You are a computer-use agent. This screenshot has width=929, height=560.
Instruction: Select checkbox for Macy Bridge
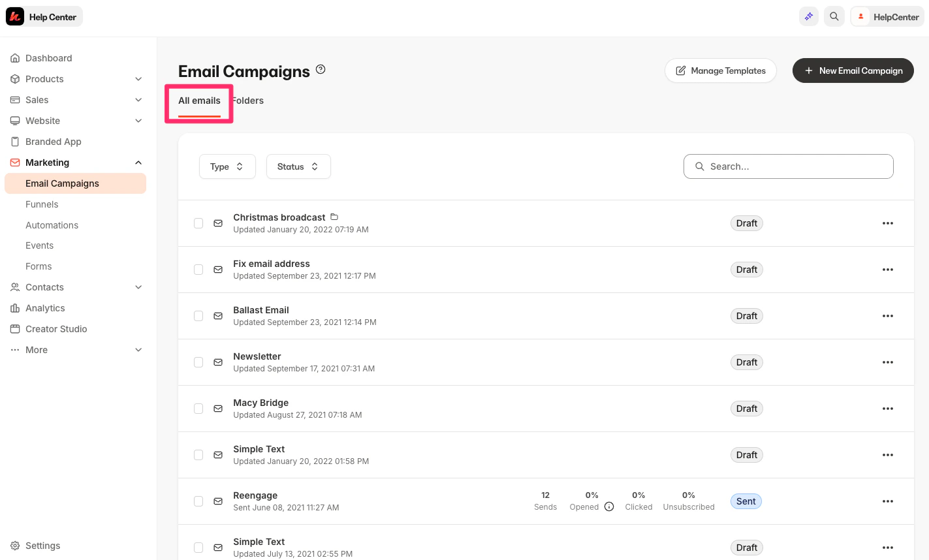click(x=198, y=409)
